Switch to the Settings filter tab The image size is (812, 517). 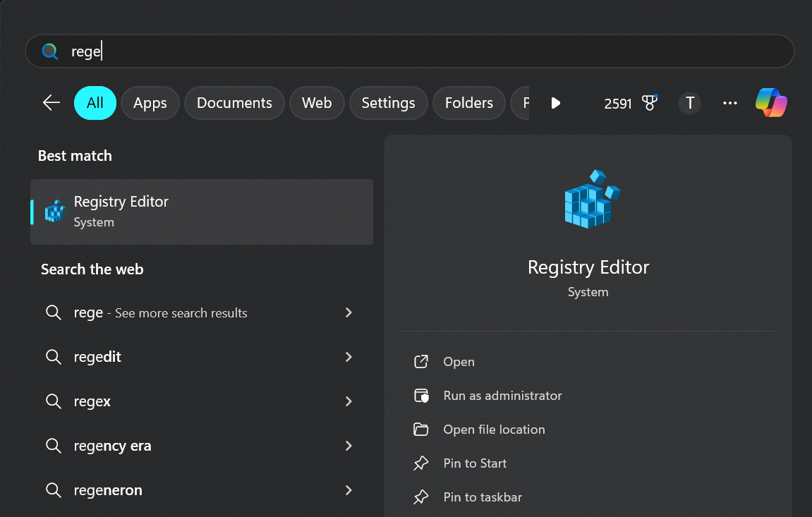pyautogui.click(x=388, y=103)
